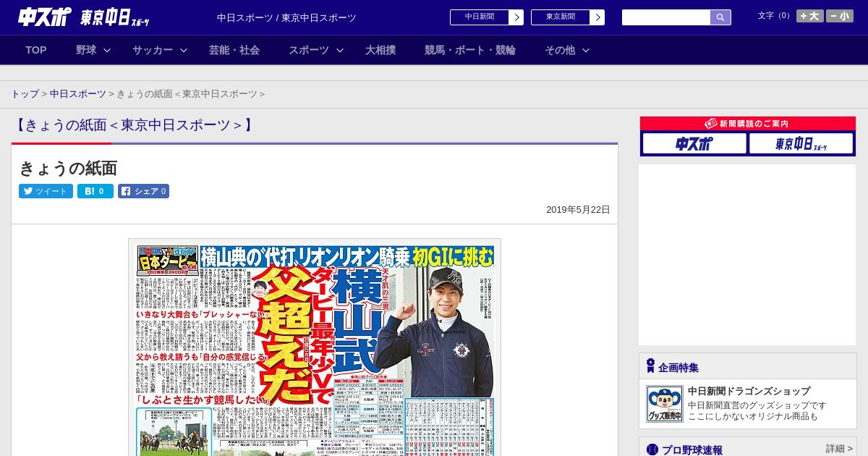Click the date 2019年5月22日
868x456 pixels.
pyautogui.click(x=578, y=210)
